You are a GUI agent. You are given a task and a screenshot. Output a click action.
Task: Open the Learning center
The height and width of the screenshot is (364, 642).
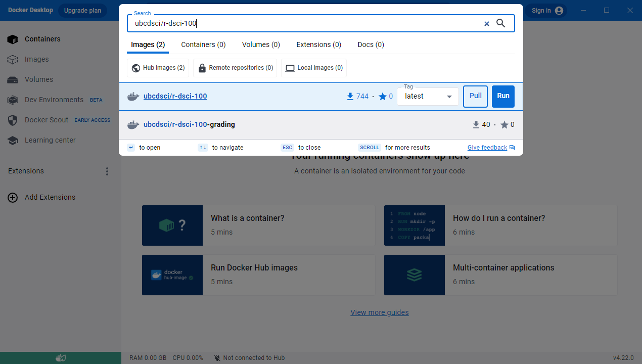50,140
